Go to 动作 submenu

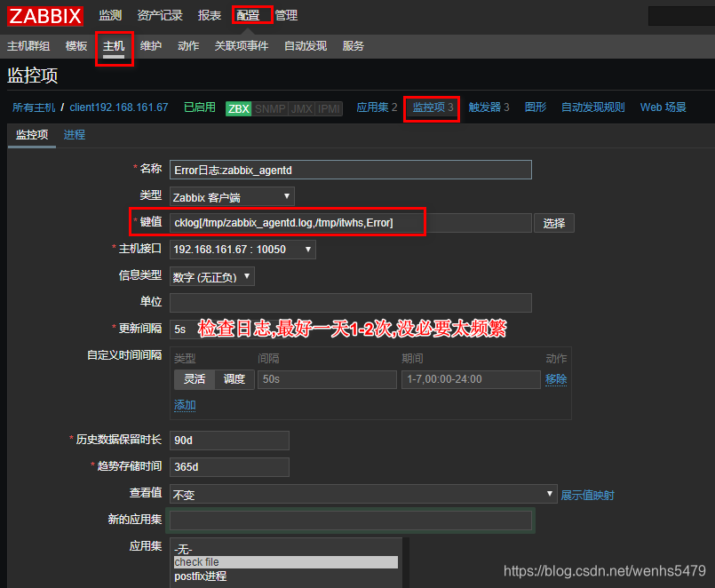pos(188,46)
